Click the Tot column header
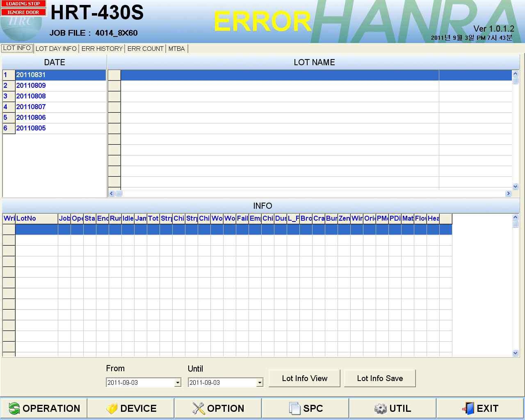The image size is (525, 420). (153, 219)
